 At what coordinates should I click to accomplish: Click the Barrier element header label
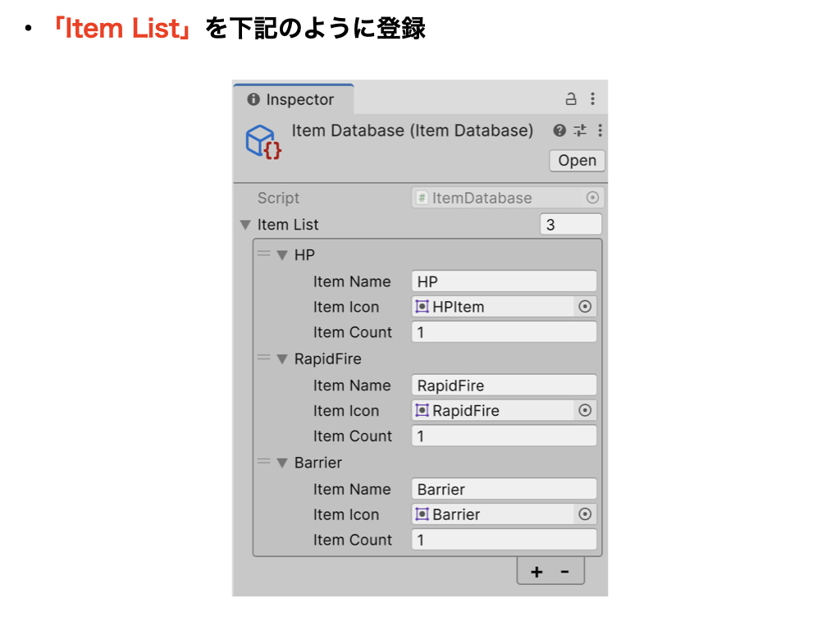point(318,463)
